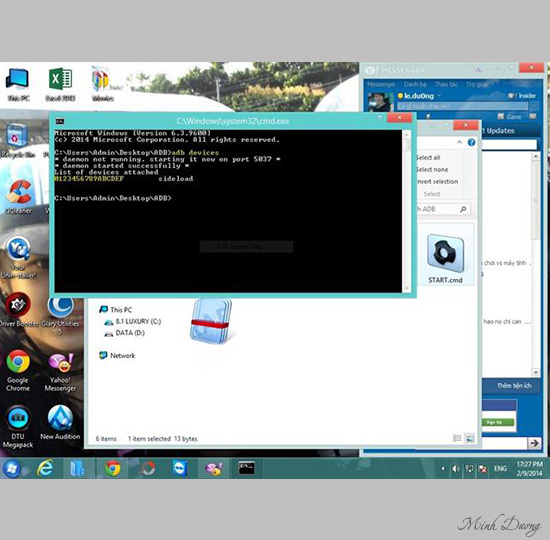The width and height of the screenshot is (550, 540).
Task: Open TeamViewer from the taskbar
Action: [x=180, y=468]
